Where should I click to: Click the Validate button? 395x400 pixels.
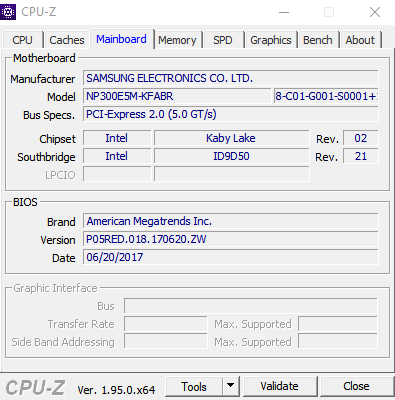[279, 387]
